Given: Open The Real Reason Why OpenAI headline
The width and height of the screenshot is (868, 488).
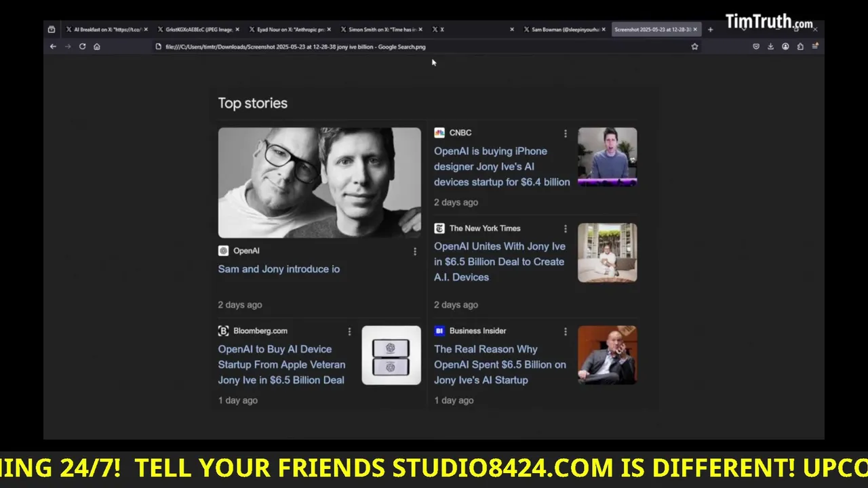Looking at the screenshot, I should point(500,365).
